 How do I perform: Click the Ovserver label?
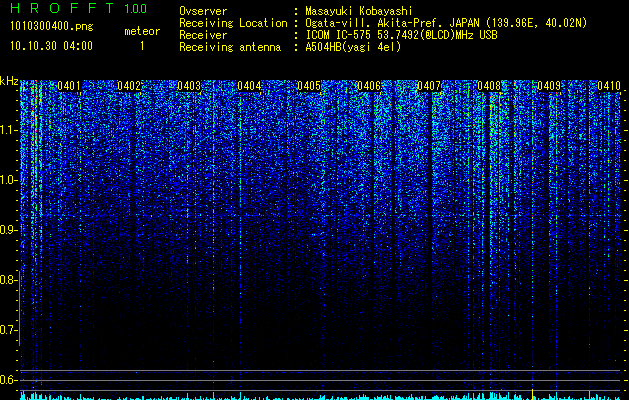click(x=203, y=11)
